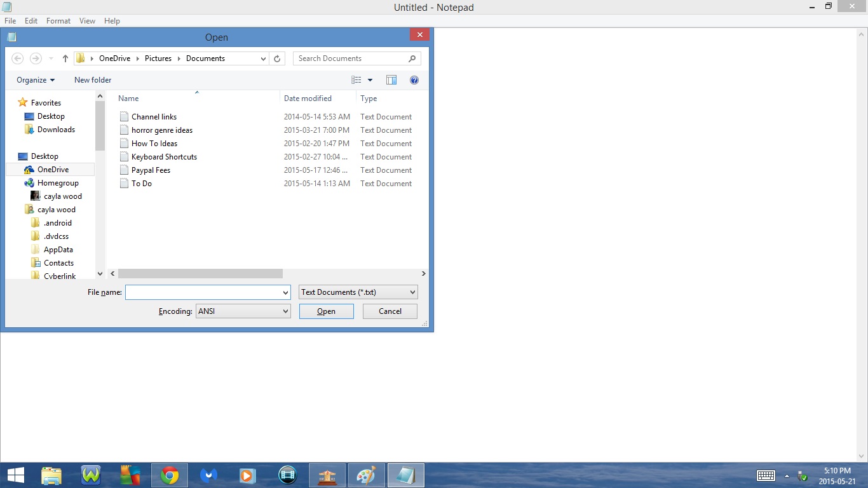Select the How To Ideas file
This screenshot has width=868, height=488.
154,144
